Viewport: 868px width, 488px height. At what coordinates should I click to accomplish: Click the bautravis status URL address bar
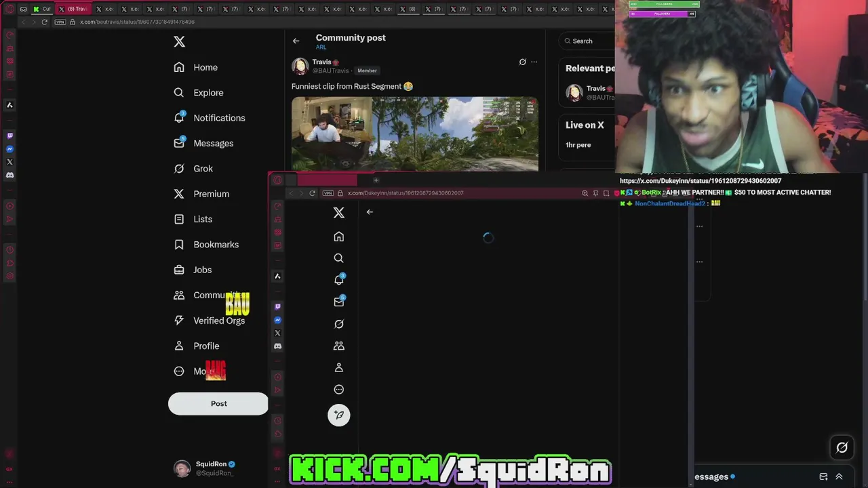click(137, 22)
